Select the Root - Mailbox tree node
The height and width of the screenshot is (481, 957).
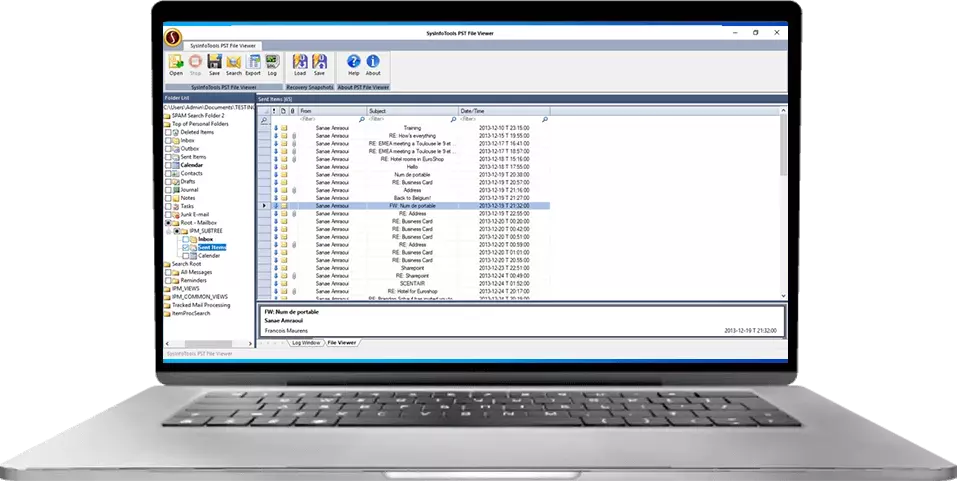coord(198,223)
